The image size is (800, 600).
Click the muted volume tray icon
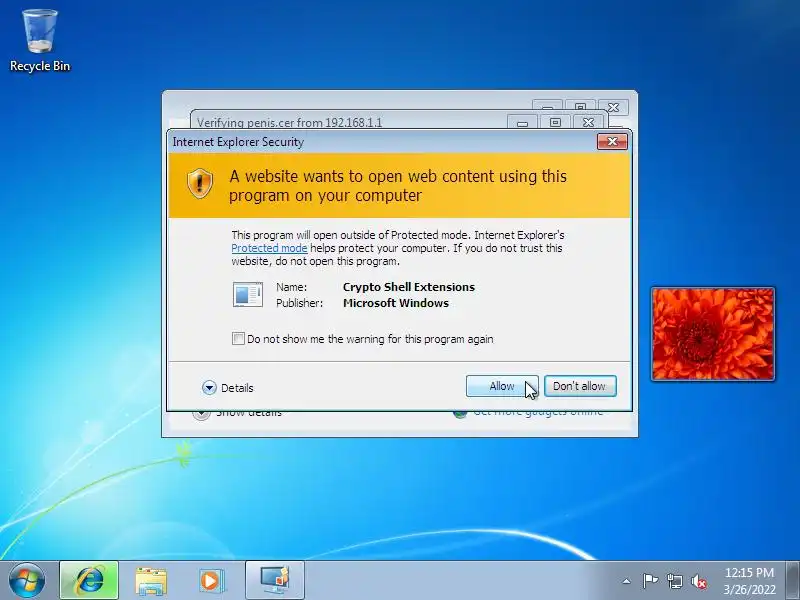coord(698,581)
